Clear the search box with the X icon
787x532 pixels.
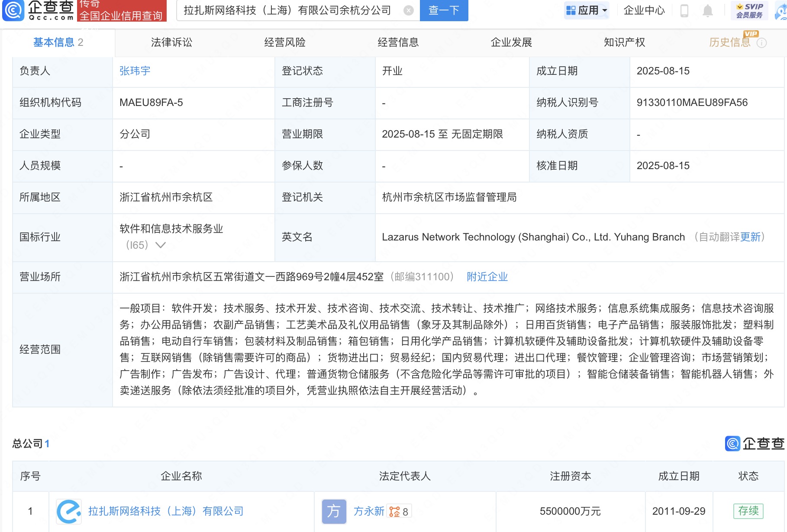pyautogui.click(x=408, y=10)
